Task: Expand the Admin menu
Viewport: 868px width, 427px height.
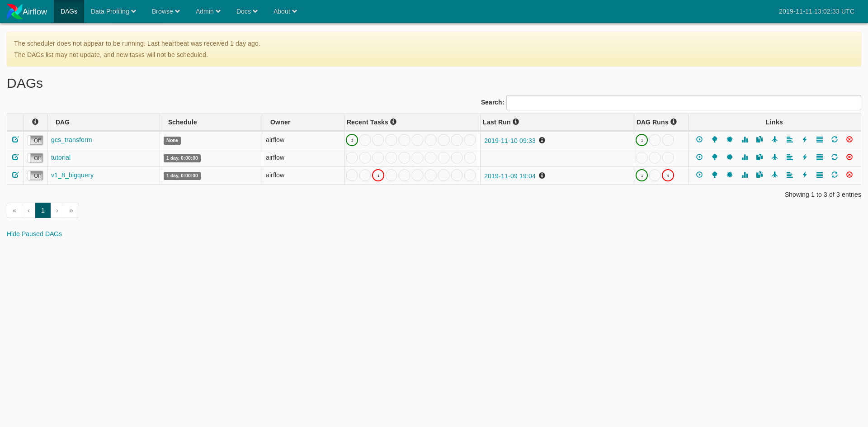Action: 208,11
